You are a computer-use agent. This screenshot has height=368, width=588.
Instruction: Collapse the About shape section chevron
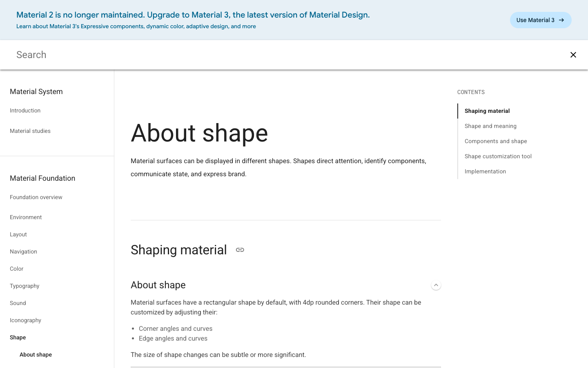coord(436,285)
